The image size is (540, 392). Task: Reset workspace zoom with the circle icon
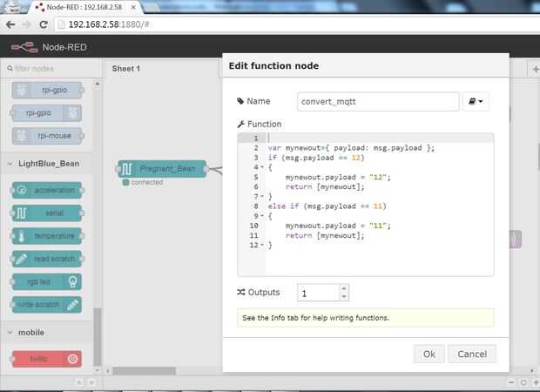(523, 382)
